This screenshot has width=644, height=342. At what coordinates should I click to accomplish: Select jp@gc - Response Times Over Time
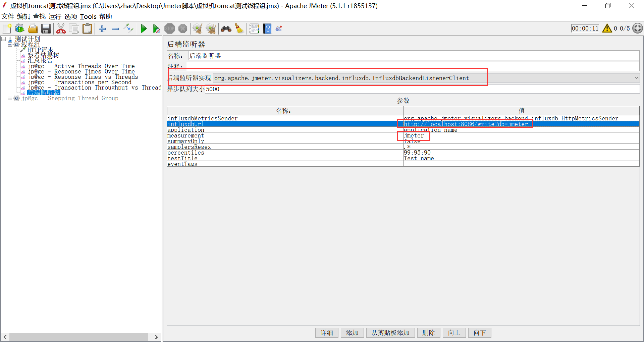click(x=82, y=71)
